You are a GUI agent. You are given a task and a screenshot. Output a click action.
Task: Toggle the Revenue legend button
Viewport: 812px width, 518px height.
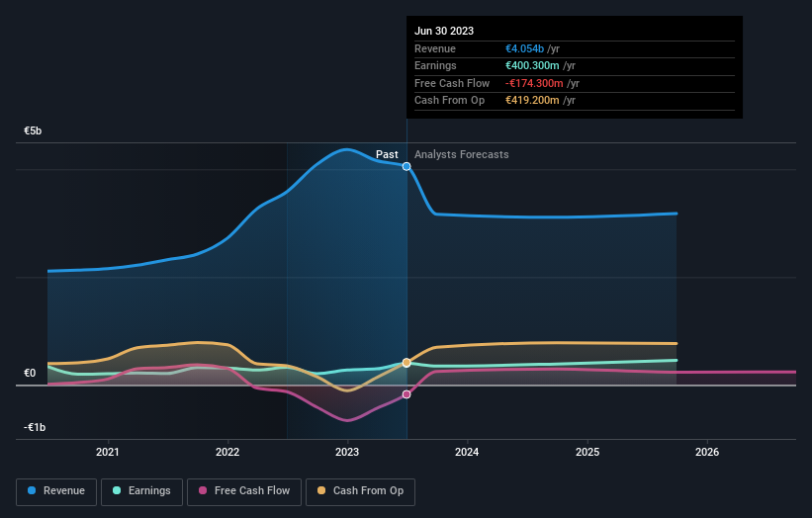56,491
